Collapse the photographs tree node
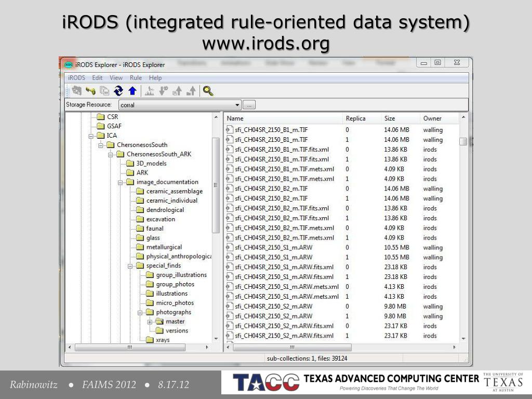The height and width of the screenshot is (399, 532). pos(140,313)
